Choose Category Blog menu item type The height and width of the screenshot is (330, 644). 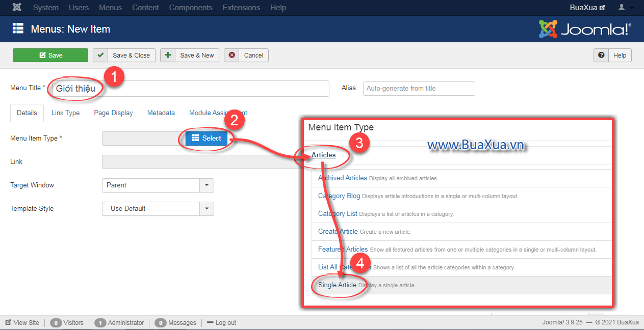(339, 196)
